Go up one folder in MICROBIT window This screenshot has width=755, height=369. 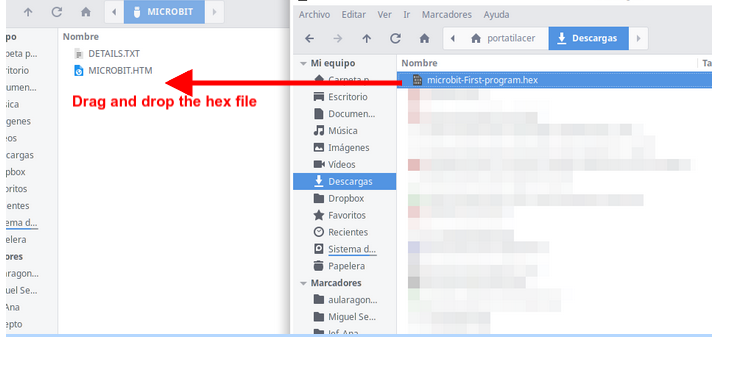[28, 12]
